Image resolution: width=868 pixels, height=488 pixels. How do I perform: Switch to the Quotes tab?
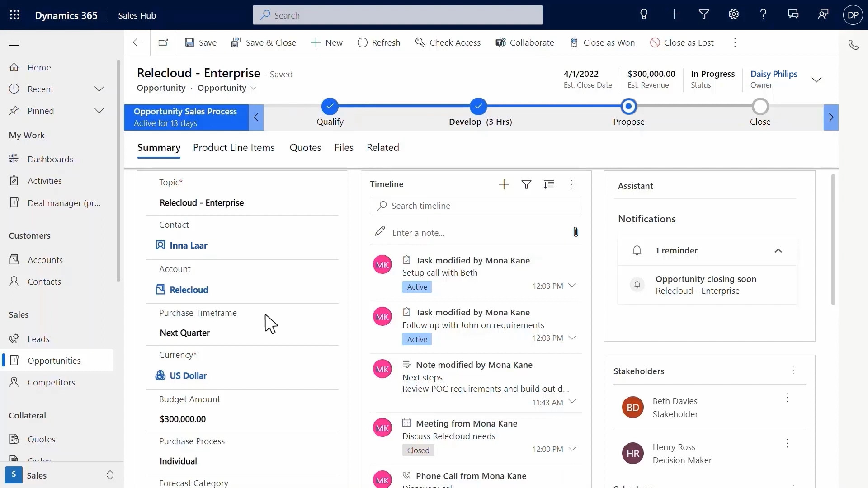[x=305, y=148]
